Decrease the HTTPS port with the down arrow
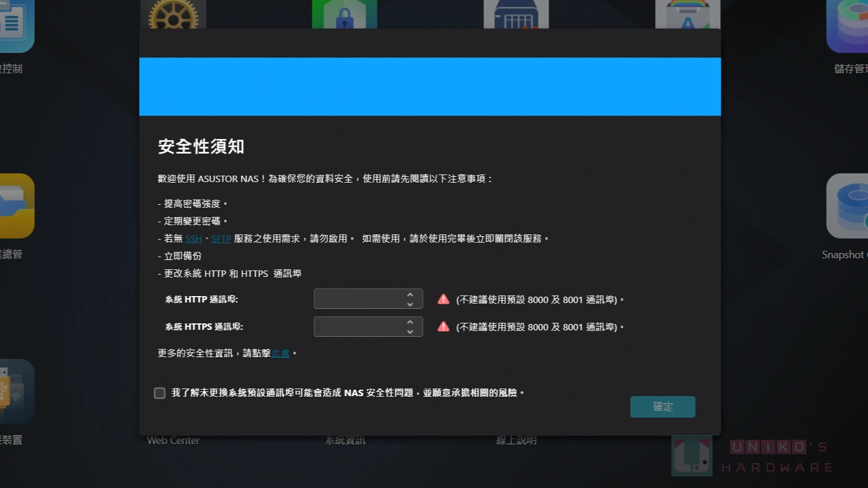The image size is (868, 488). [x=410, y=332]
